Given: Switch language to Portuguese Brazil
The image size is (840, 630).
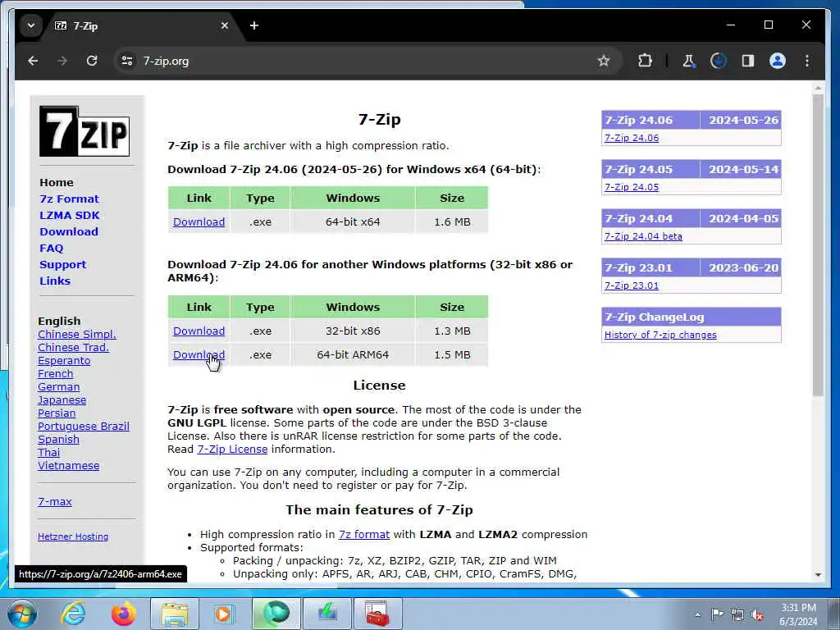Looking at the screenshot, I should [x=84, y=427].
